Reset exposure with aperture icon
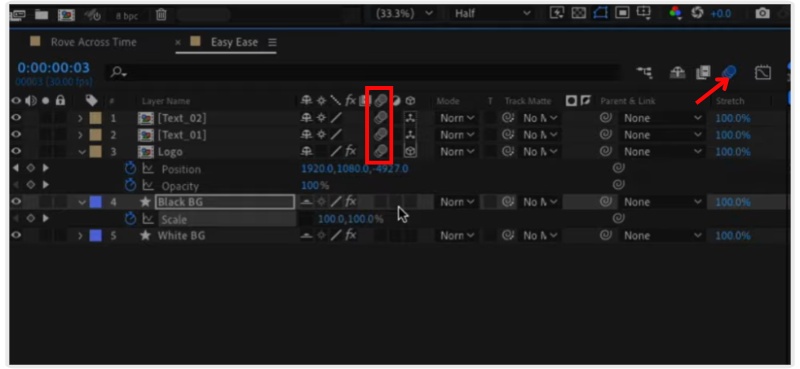 pyautogui.click(x=697, y=14)
